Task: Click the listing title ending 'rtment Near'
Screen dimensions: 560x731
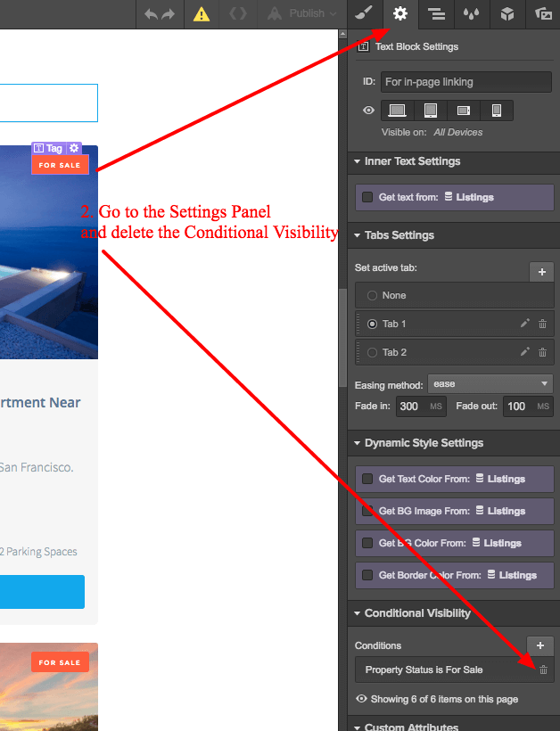Action: pyautogui.click(x=40, y=402)
